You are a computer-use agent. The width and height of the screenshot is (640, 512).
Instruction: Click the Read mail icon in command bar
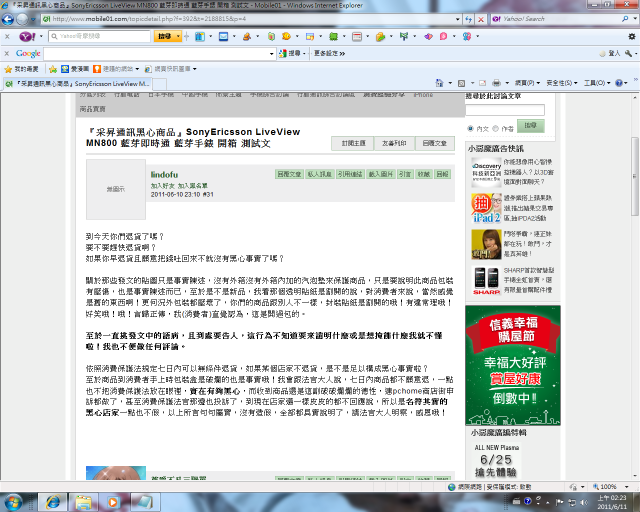(482, 83)
